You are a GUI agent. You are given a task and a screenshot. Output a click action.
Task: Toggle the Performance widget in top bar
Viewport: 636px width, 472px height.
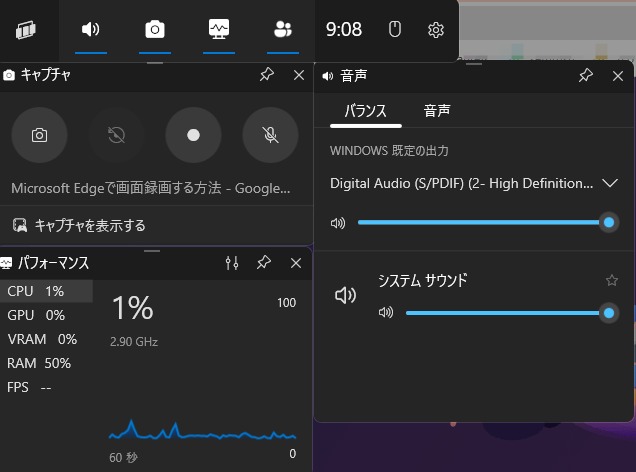click(x=219, y=30)
